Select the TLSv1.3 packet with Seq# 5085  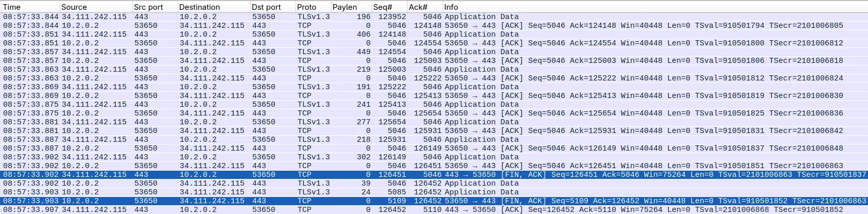pos(434,192)
